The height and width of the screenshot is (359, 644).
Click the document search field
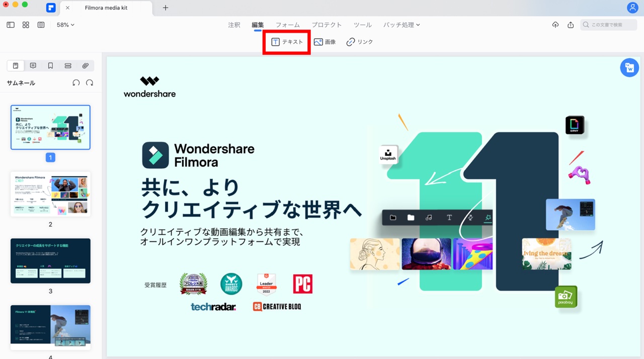610,25
